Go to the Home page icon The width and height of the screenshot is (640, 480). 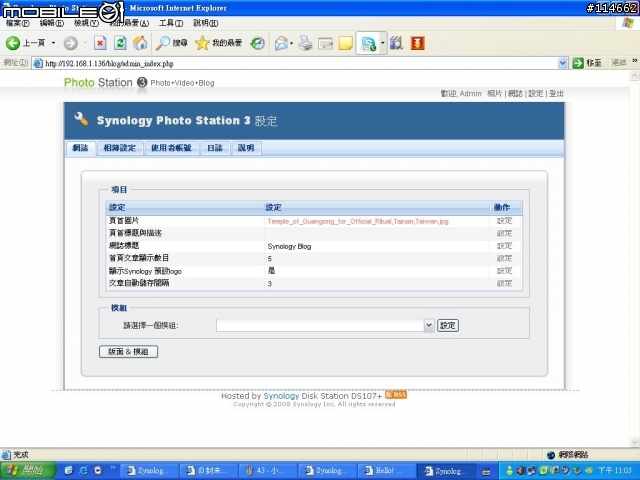coord(140,43)
